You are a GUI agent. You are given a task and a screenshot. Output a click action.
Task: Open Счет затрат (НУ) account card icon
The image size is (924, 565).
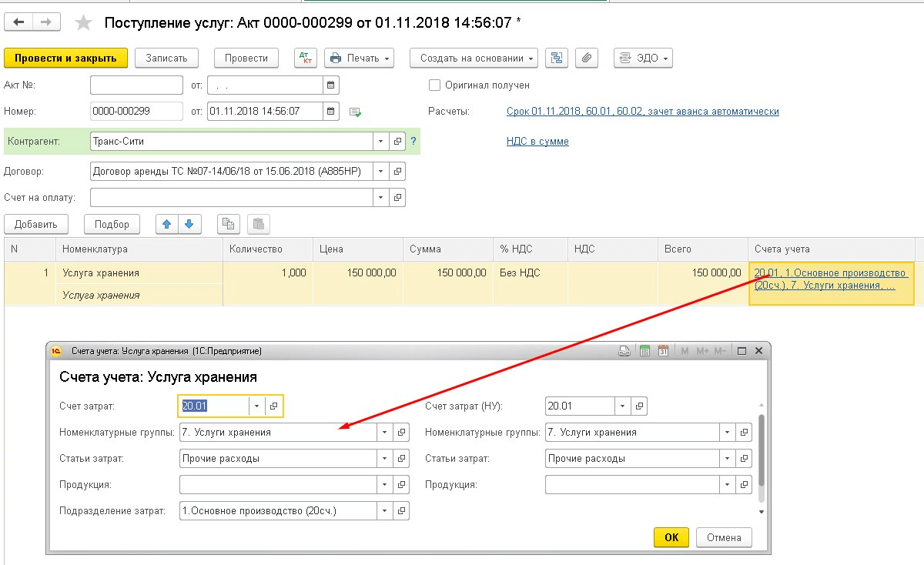pyautogui.click(x=640, y=406)
